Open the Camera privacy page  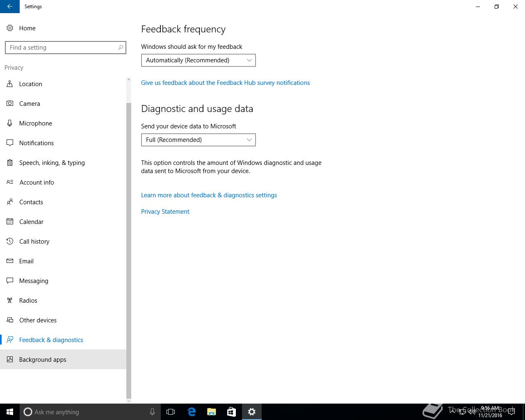tap(63, 103)
